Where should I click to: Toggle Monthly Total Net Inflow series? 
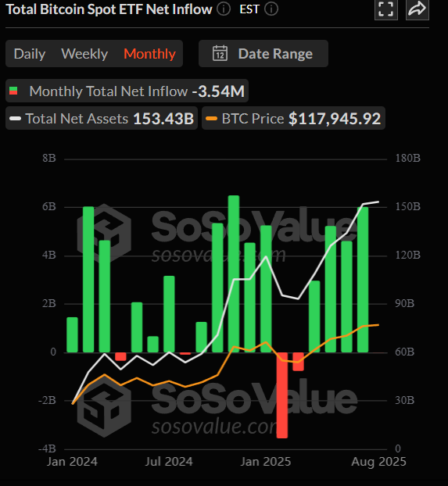[x=127, y=91]
